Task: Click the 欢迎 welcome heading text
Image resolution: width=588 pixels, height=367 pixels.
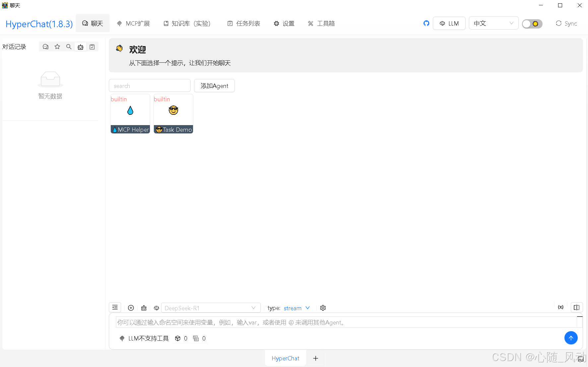Action: coord(138,49)
